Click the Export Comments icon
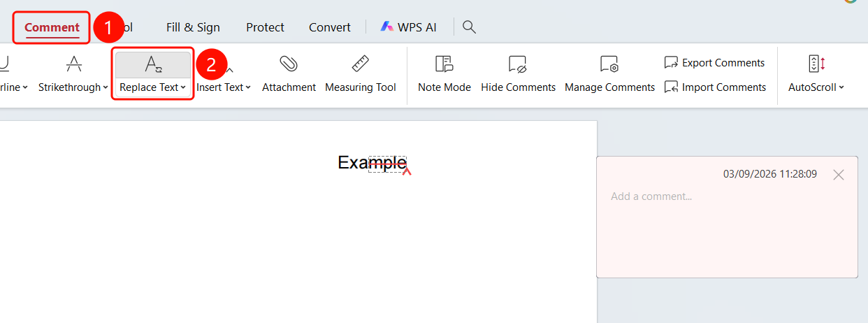Viewport: 868px width, 323px height. pos(671,63)
